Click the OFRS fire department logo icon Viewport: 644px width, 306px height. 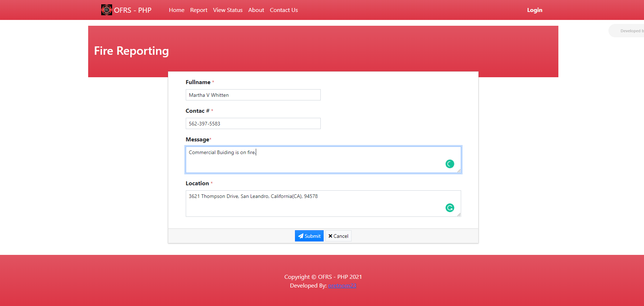coord(106,10)
